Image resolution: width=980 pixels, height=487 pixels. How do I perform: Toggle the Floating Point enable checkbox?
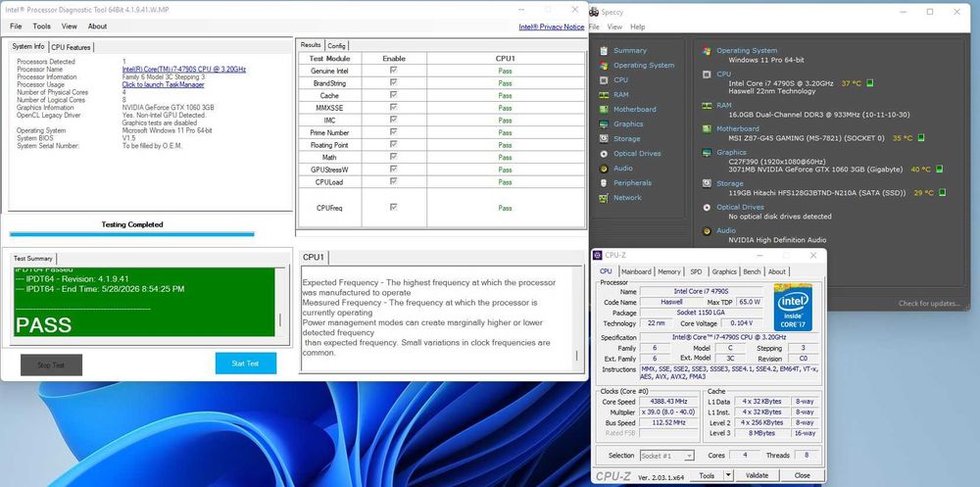[394, 144]
